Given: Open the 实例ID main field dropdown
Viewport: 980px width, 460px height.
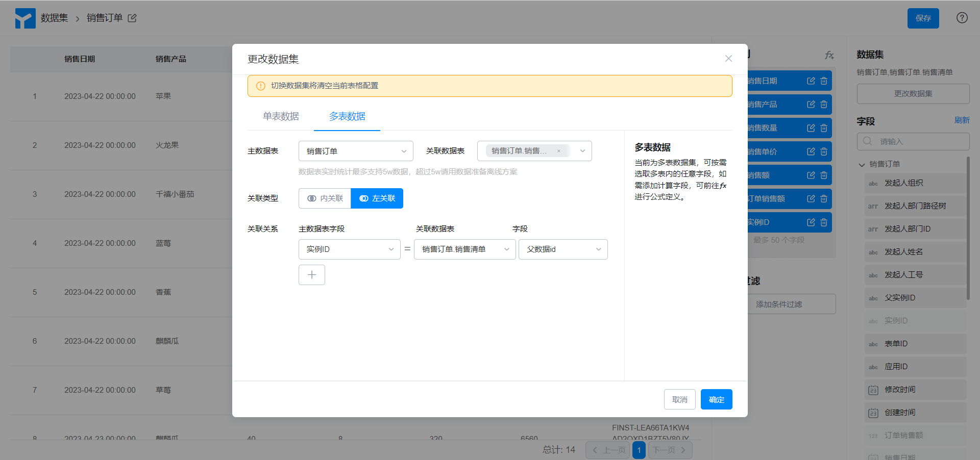Looking at the screenshot, I should pos(350,249).
